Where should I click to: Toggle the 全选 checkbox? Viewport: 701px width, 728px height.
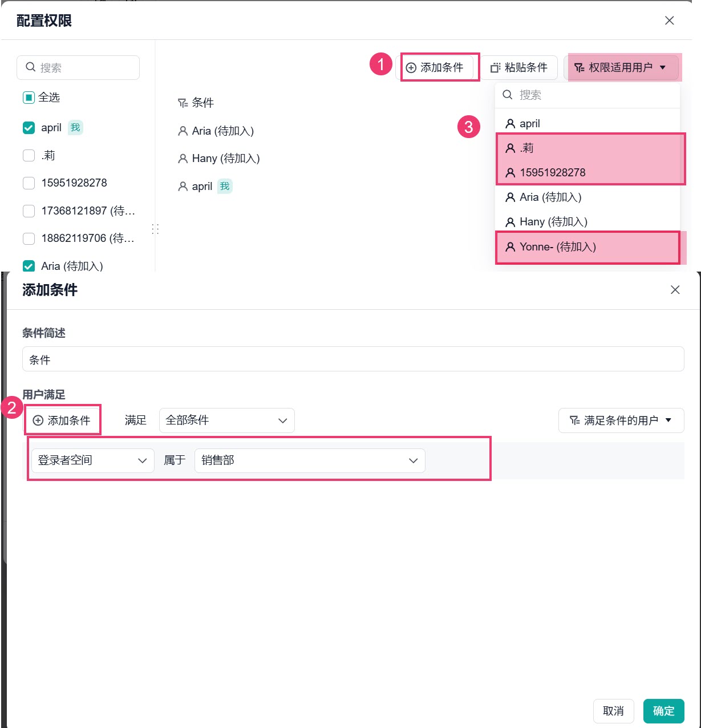pos(29,98)
